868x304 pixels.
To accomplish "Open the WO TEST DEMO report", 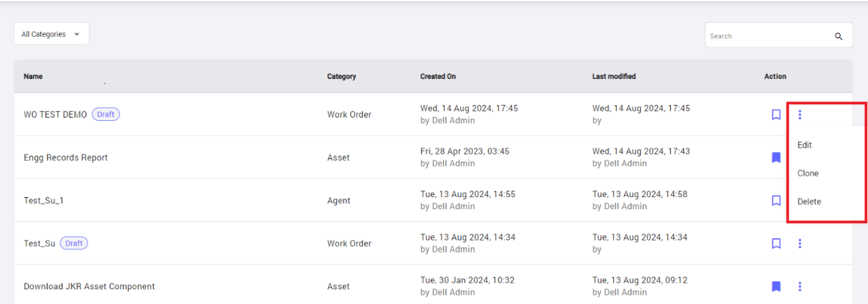I will point(56,114).
